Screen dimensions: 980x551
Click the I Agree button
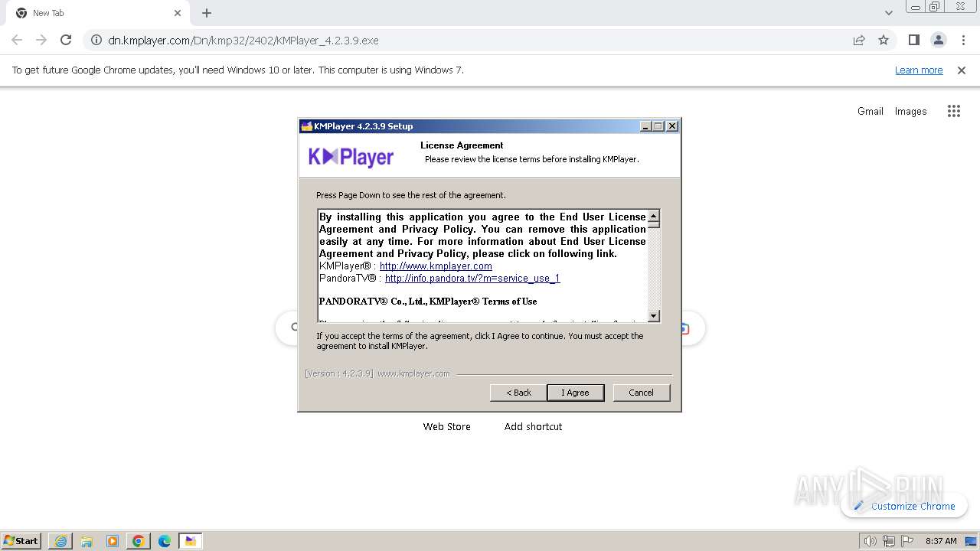[575, 393]
